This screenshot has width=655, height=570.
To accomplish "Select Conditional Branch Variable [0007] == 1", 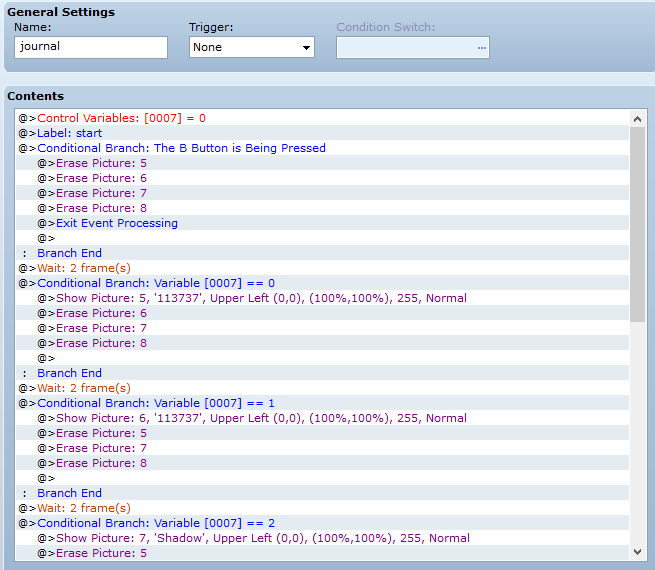I will click(322, 403).
